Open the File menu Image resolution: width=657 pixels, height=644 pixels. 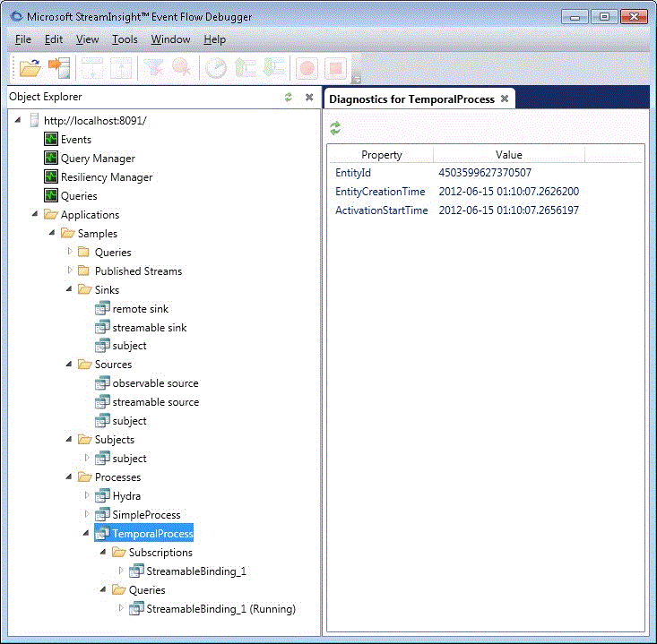(23, 39)
